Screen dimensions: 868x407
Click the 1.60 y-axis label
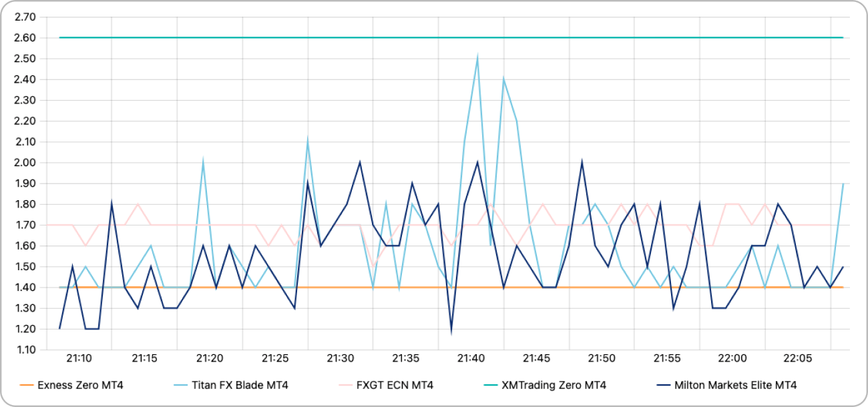pyautogui.click(x=25, y=246)
